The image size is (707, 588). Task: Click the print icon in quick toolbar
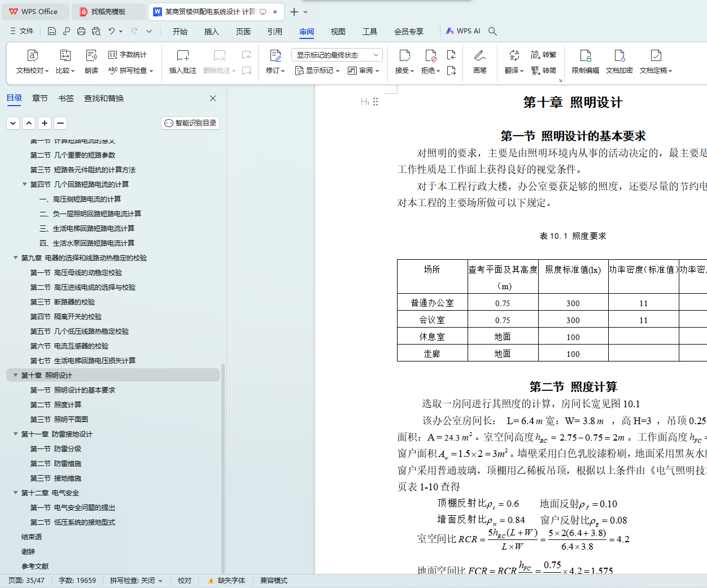pyautogui.click(x=81, y=31)
